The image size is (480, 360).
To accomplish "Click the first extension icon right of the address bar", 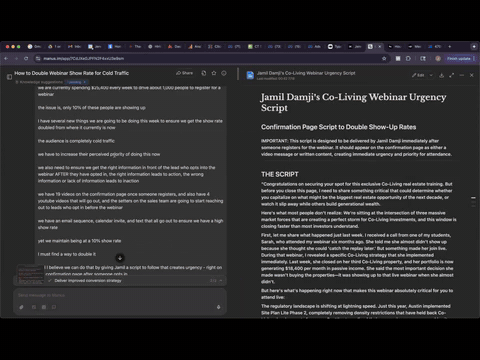I will pyautogui.click(x=398, y=58).
